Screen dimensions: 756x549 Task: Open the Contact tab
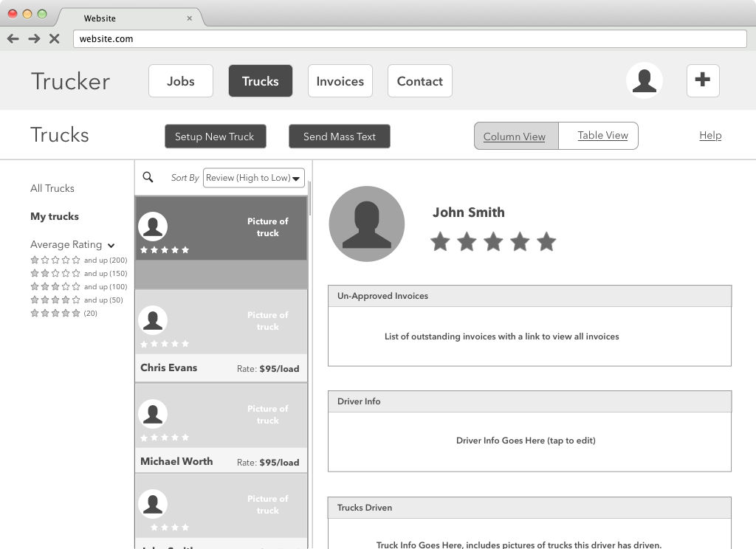pos(420,81)
